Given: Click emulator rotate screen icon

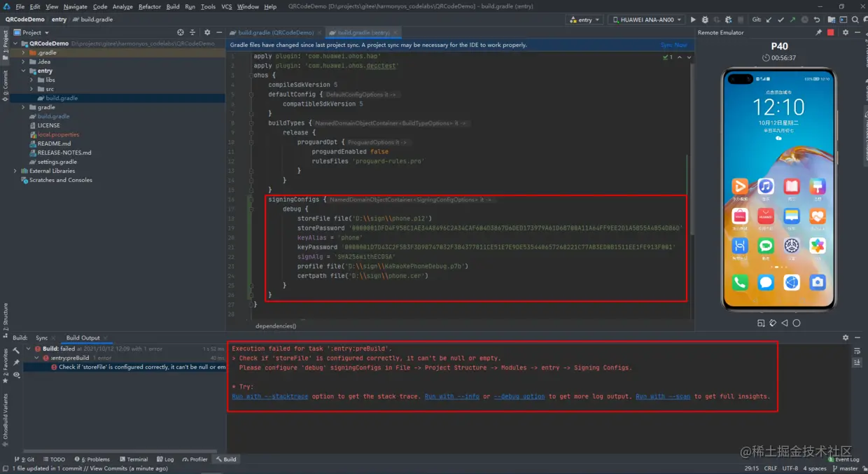Looking at the screenshot, I should pos(773,323).
